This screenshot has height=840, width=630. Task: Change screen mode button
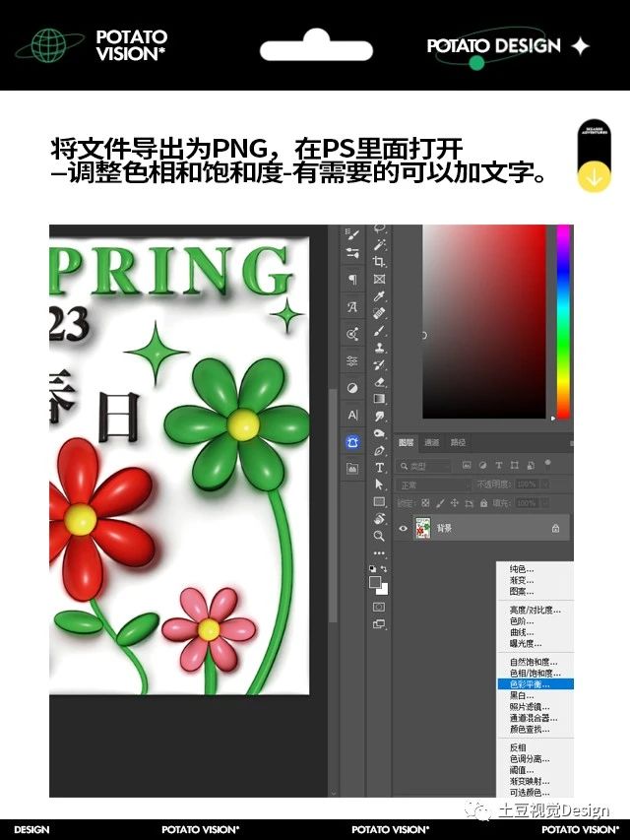coord(379,624)
